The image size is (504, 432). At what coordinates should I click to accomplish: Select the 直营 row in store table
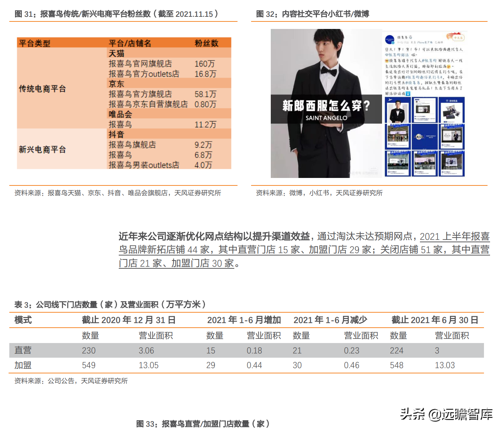[x=246, y=351]
